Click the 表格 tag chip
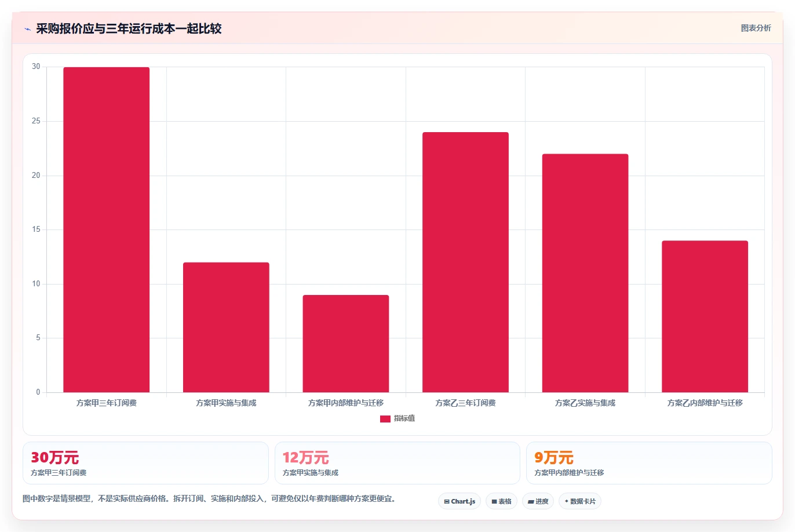 click(501, 501)
